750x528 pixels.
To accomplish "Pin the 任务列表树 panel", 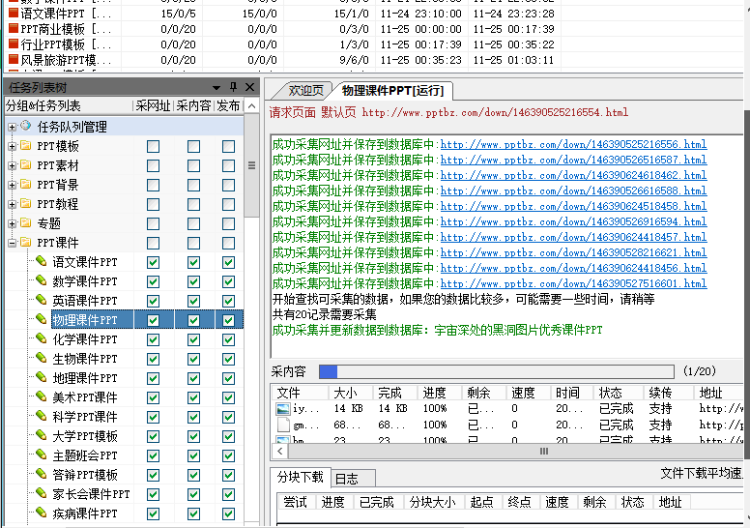I will tap(233, 88).
